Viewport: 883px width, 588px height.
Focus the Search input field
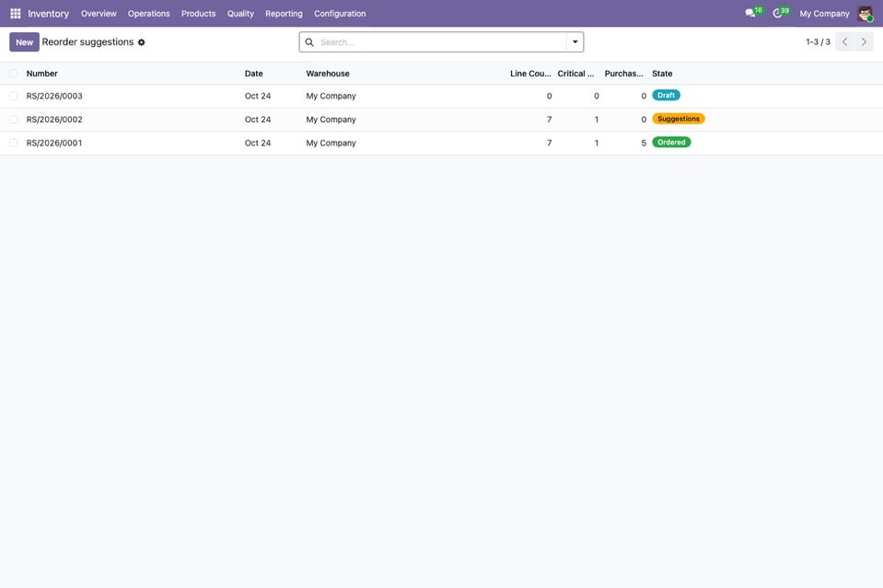click(x=441, y=42)
